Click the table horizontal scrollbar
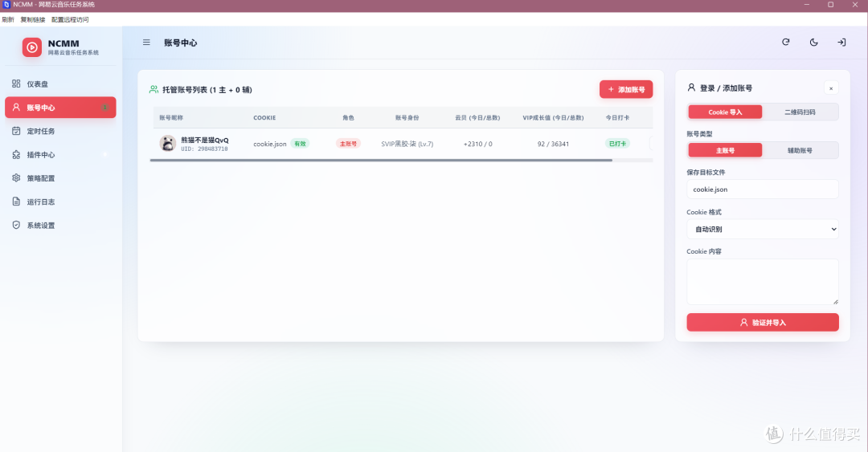 381,161
